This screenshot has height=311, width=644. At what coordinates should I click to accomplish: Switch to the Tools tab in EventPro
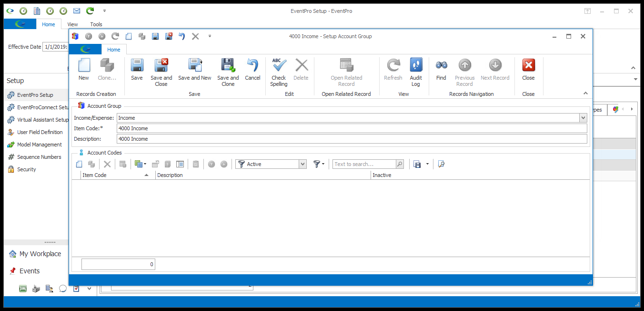tap(96, 24)
